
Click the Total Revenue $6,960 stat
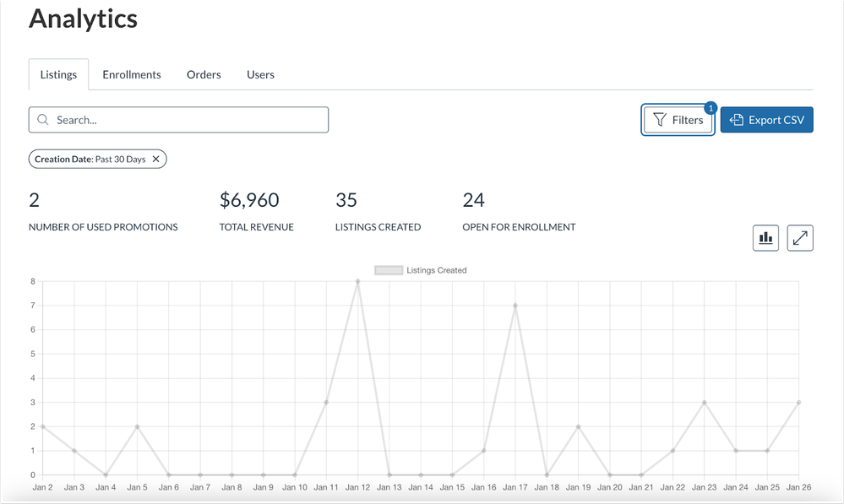click(249, 201)
